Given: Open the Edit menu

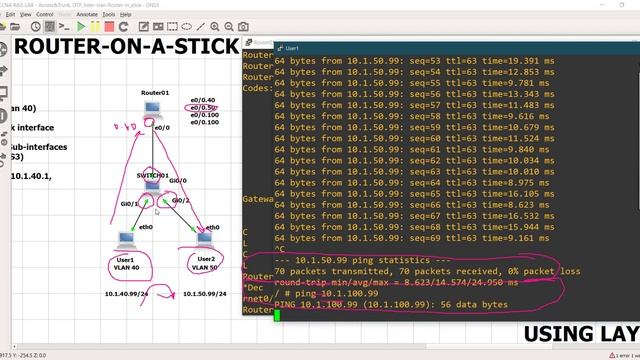Looking at the screenshot, I should coord(10,14).
